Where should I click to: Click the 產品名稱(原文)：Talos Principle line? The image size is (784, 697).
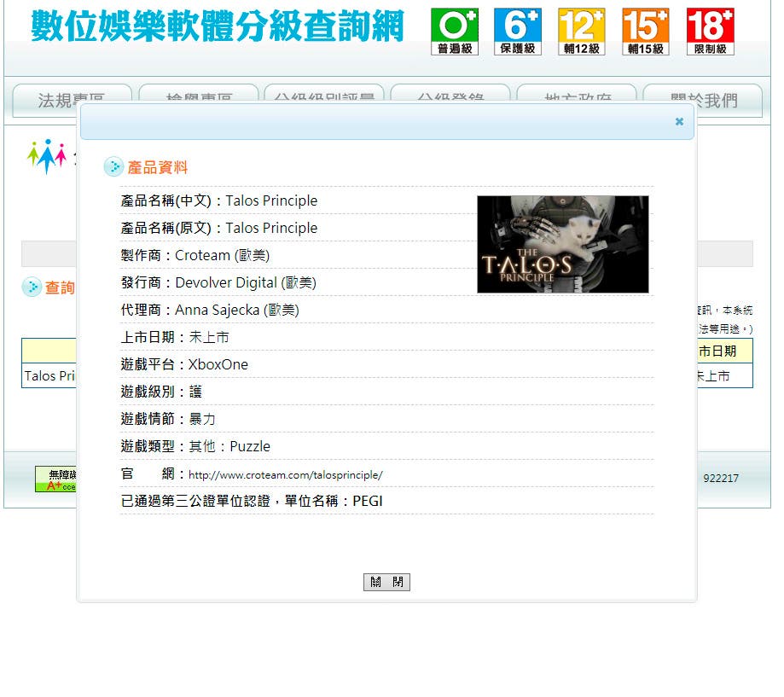point(219,228)
